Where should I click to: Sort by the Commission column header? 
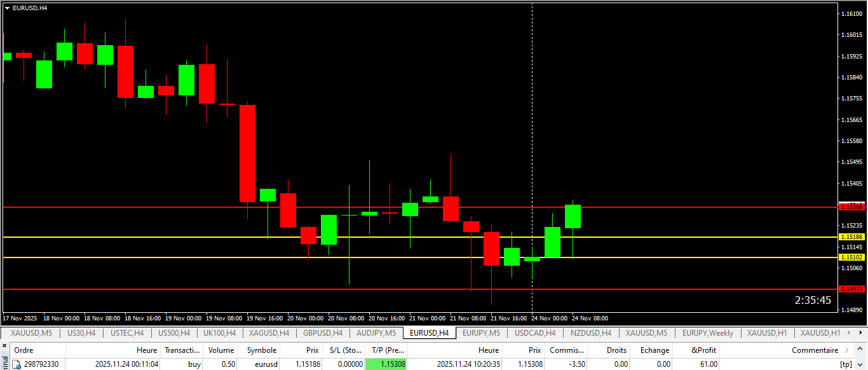[x=566, y=350]
